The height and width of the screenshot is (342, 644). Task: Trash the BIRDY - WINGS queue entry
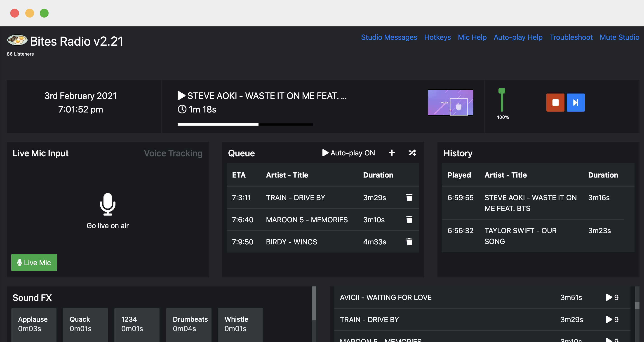pos(409,242)
